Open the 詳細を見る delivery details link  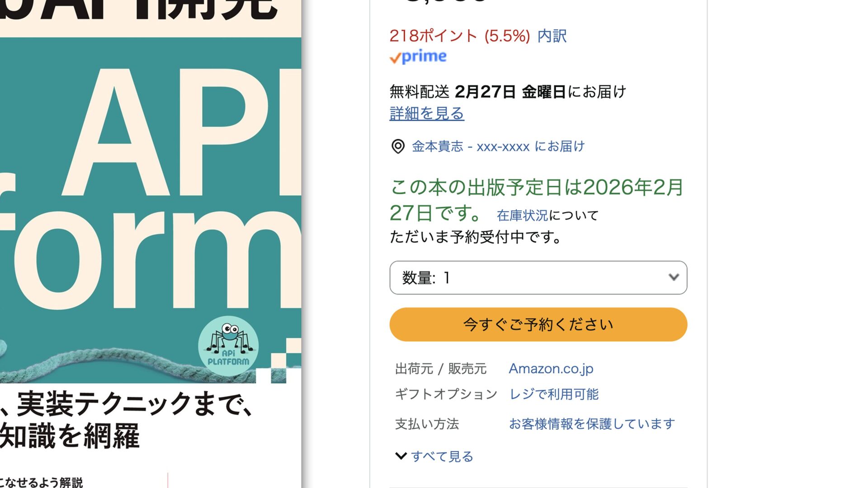point(427,113)
